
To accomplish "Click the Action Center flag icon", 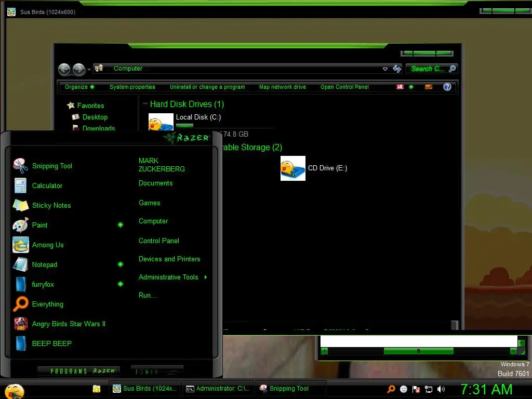I will coord(416,389).
